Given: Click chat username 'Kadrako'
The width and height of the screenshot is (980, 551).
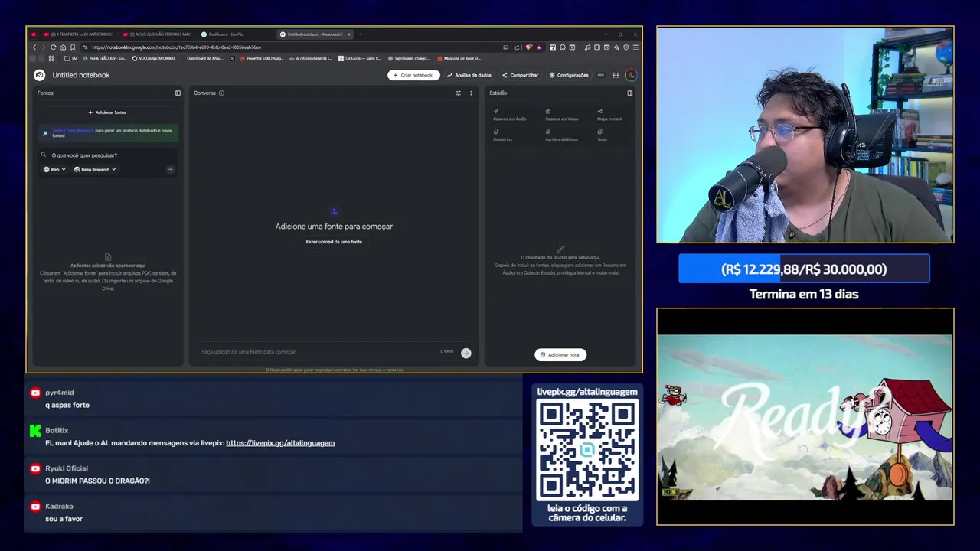Looking at the screenshot, I should (59, 507).
